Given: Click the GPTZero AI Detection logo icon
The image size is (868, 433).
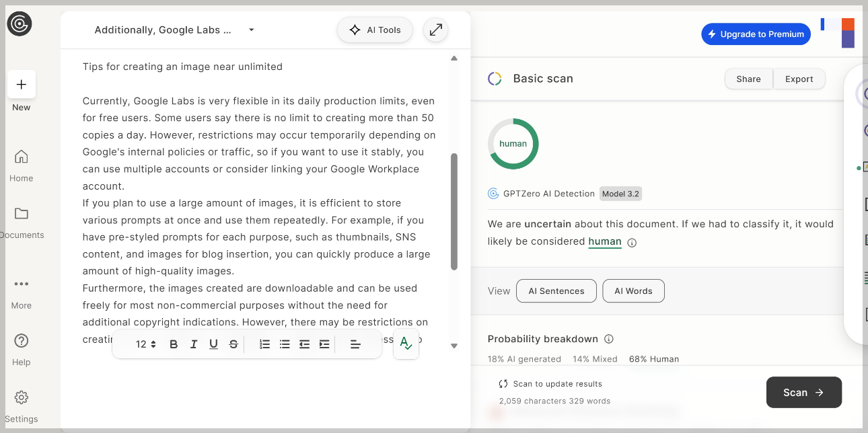Looking at the screenshot, I should point(493,194).
